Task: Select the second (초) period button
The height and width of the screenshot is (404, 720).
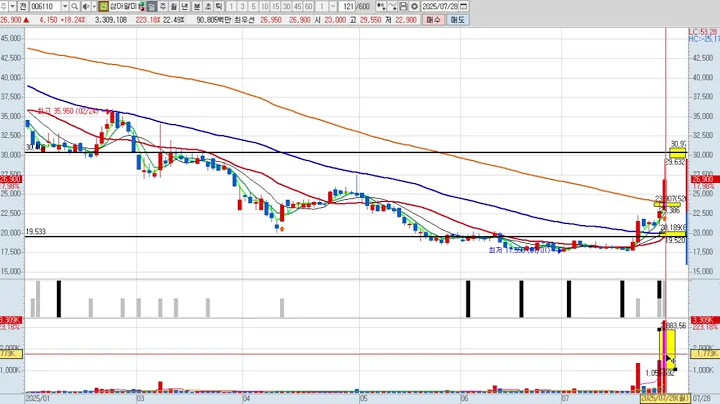Action: pos(208,6)
